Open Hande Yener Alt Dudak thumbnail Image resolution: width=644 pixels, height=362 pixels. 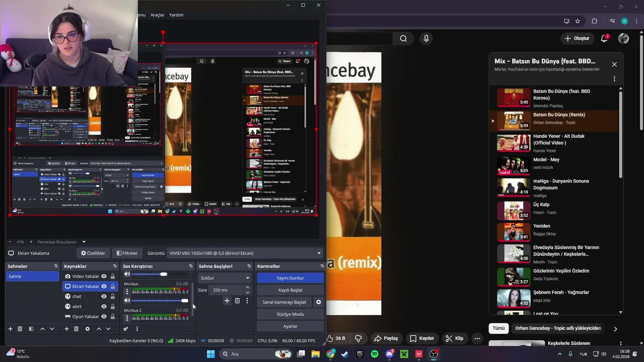point(514,142)
